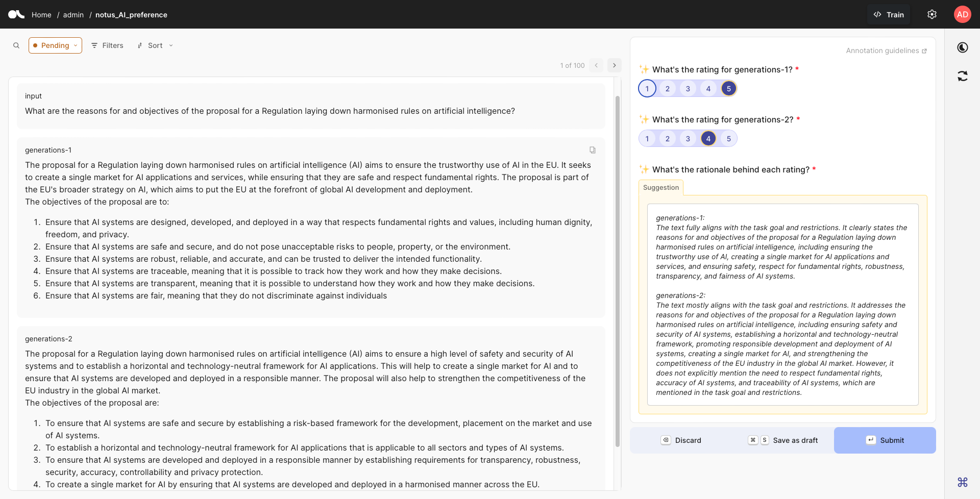Viewport: 980px width, 499px height.
Task: Expand the Sort options
Action: (x=155, y=45)
